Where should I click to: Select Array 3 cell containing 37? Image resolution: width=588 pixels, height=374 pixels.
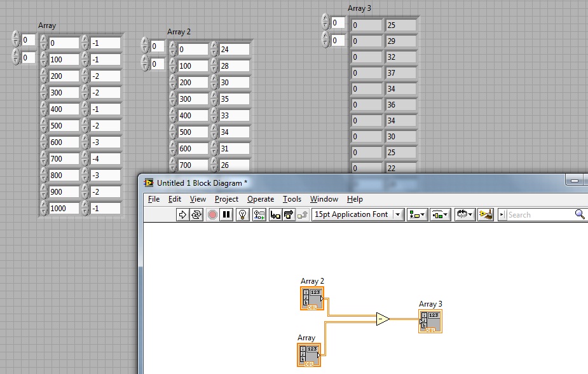click(x=401, y=73)
